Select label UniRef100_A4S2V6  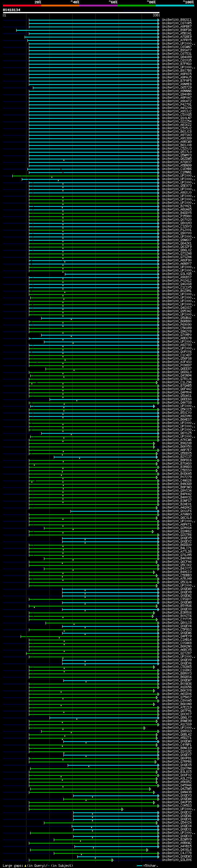click(x=176, y=108)
